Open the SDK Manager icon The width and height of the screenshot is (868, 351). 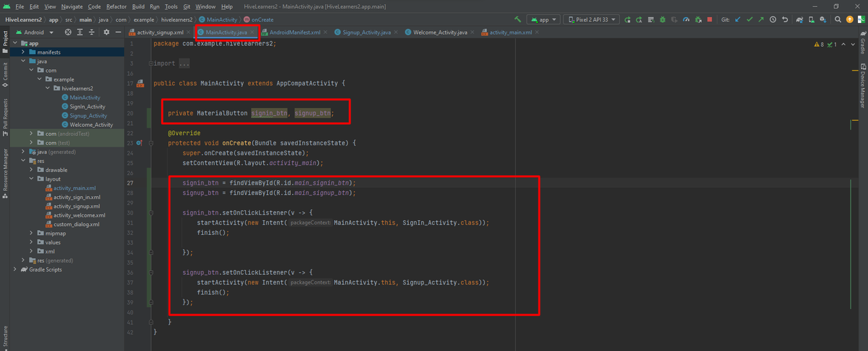pos(823,20)
